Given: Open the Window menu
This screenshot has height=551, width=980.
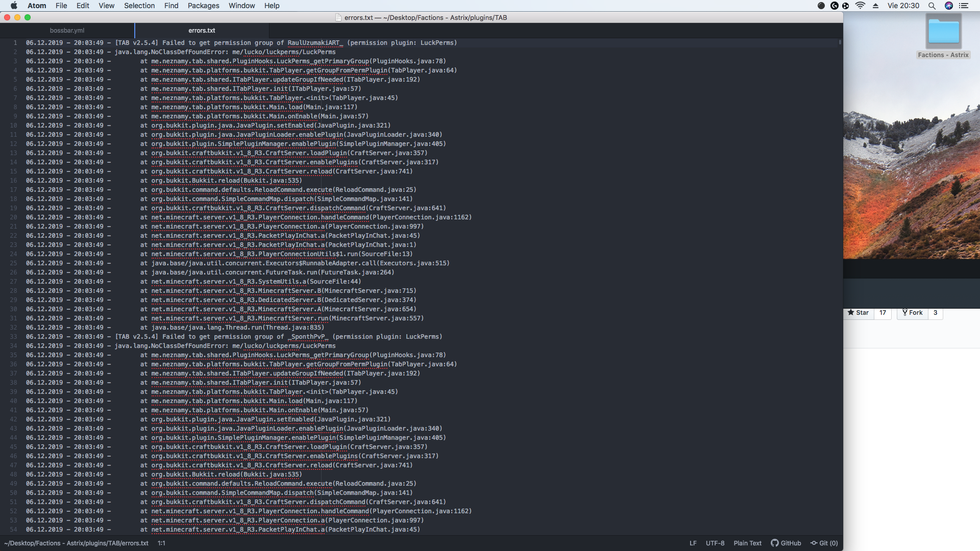Looking at the screenshot, I should (241, 6).
